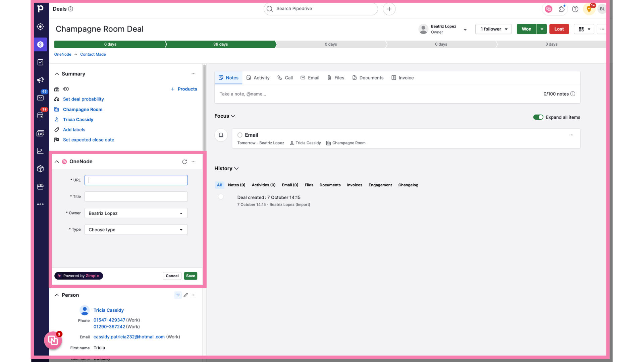Switch to the Documents tab
This screenshot has height=362, width=644.
click(368, 78)
